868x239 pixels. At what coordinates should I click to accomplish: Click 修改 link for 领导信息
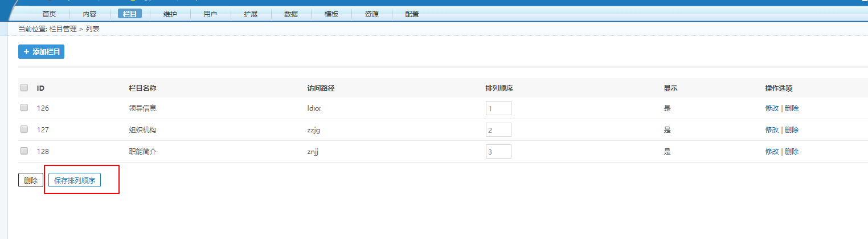772,108
